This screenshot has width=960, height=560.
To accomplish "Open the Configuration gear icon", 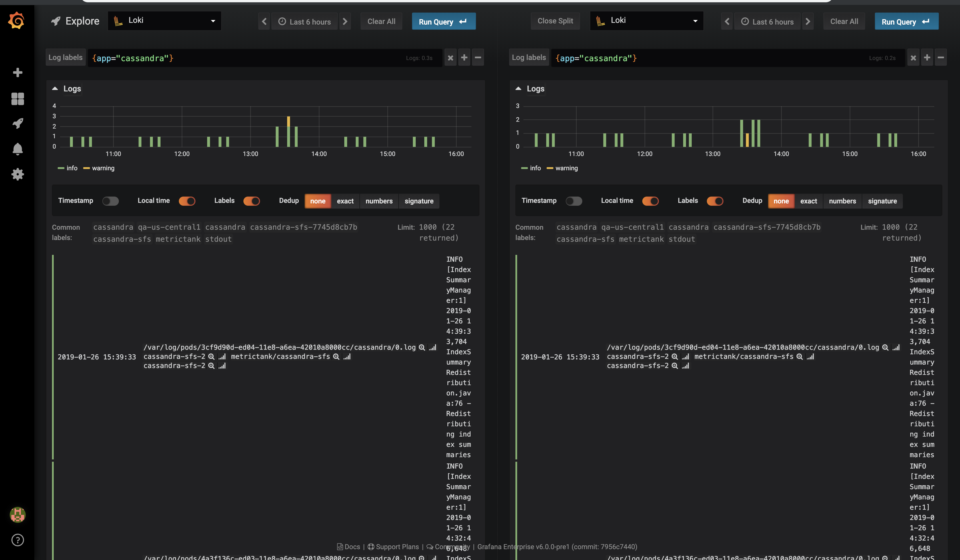I will pos(17,175).
